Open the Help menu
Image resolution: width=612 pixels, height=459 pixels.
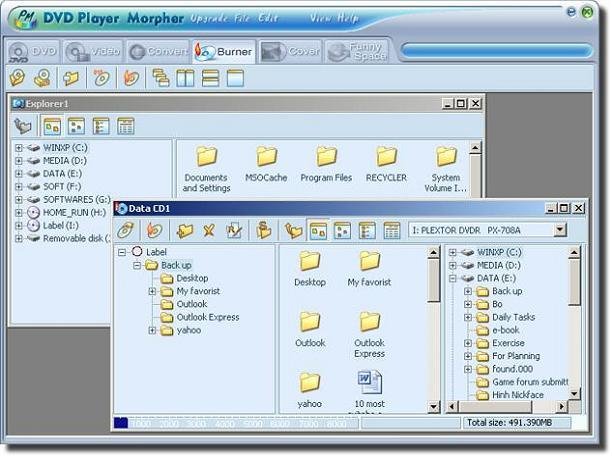[x=348, y=18]
